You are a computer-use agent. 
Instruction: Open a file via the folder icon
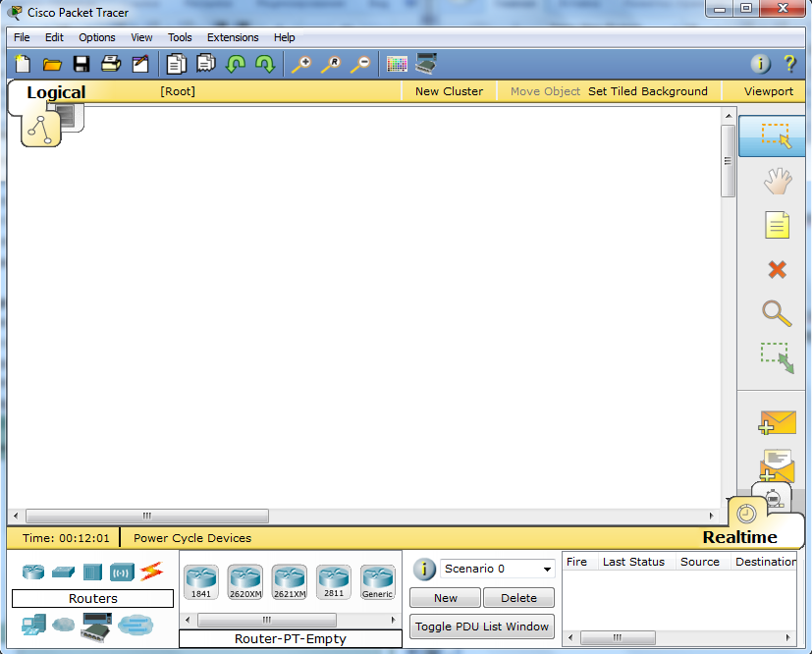coord(52,64)
